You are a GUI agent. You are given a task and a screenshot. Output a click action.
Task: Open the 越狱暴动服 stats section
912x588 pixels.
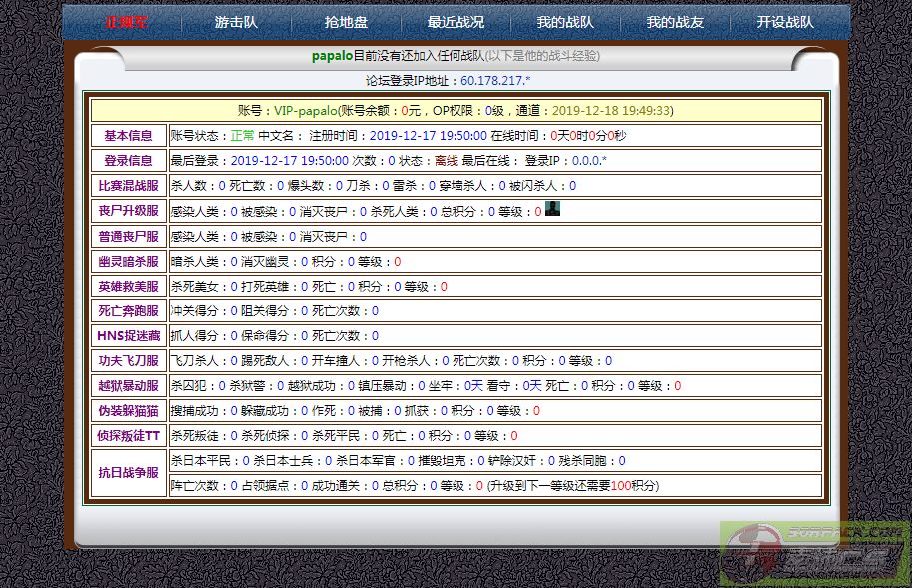[x=127, y=386]
